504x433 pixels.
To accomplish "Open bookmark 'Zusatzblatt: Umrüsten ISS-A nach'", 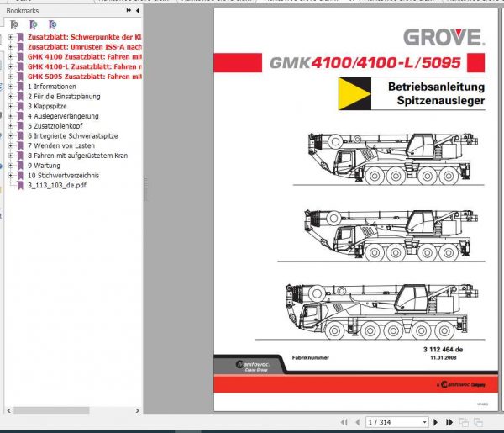I will tap(84, 47).
